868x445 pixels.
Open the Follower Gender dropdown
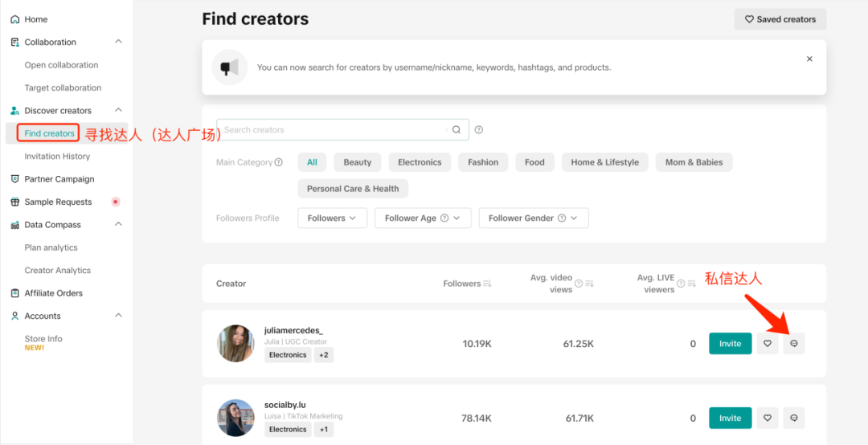[x=534, y=218]
